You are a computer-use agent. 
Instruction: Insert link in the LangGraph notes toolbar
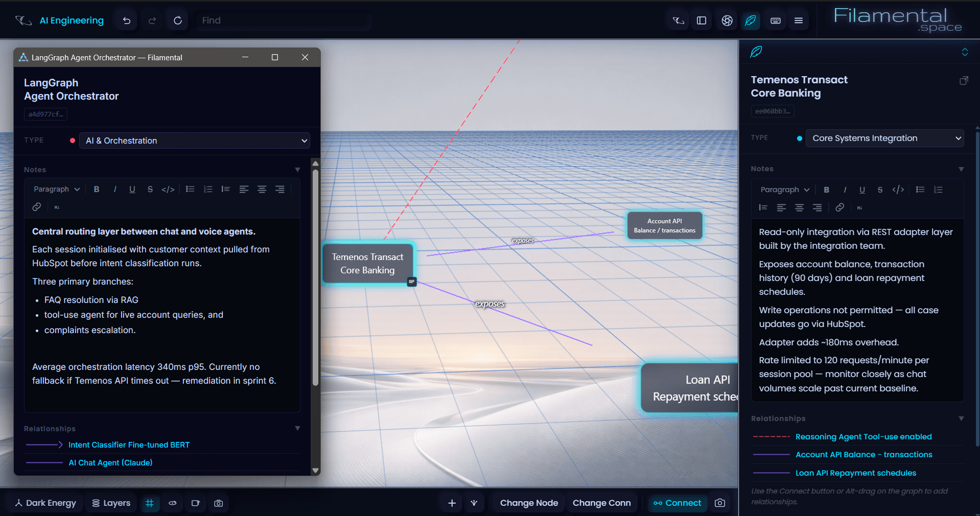37,207
